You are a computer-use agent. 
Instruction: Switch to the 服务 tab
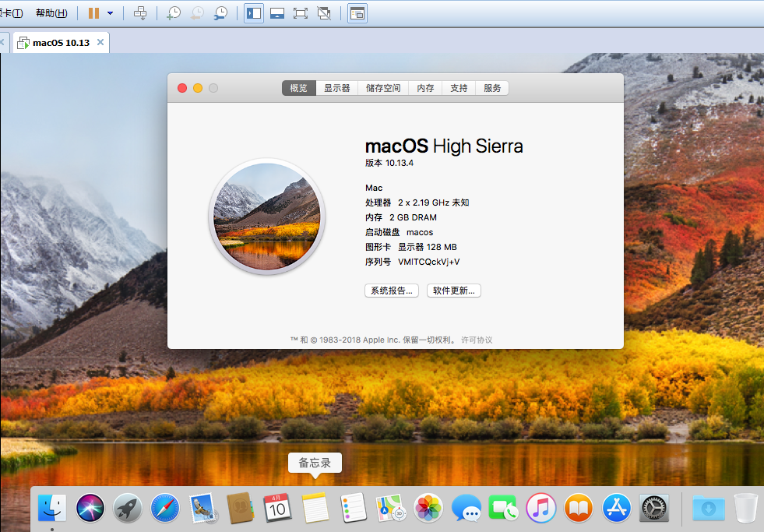492,88
